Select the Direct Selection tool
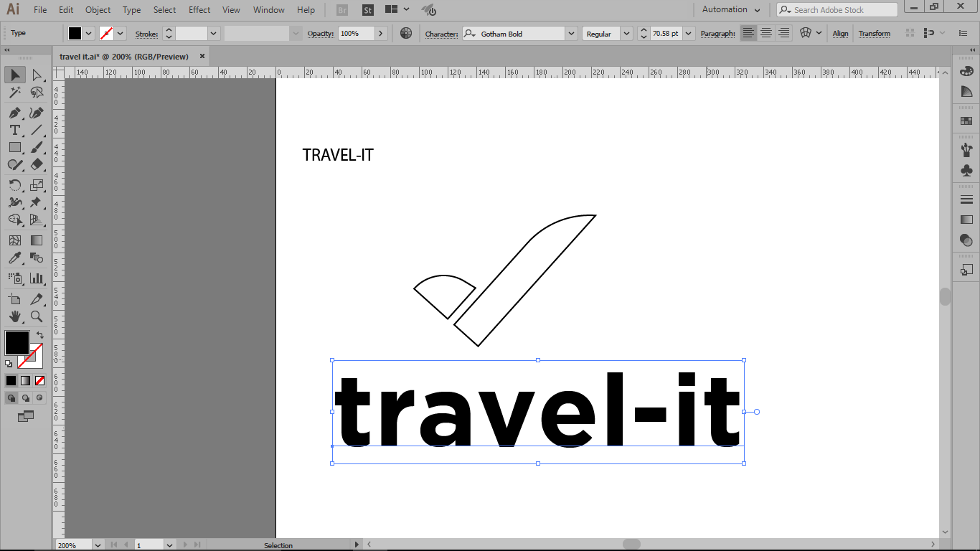 point(37,75)
